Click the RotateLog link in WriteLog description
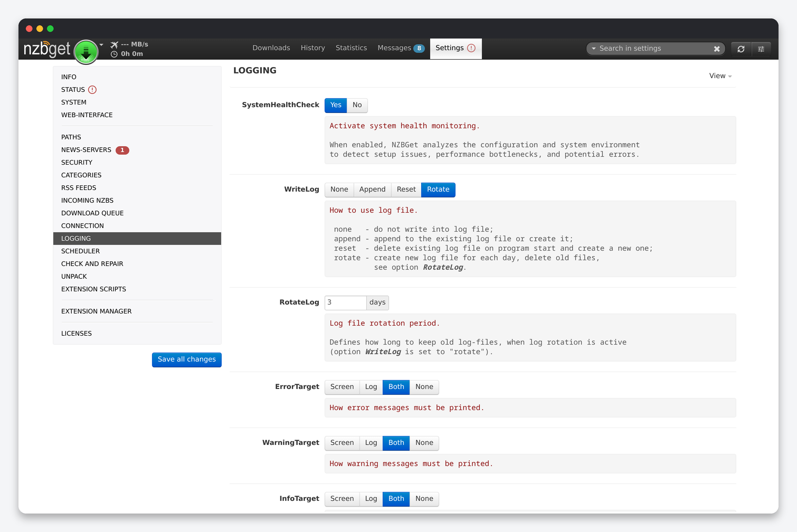797x532 pixels. (443, 268)
